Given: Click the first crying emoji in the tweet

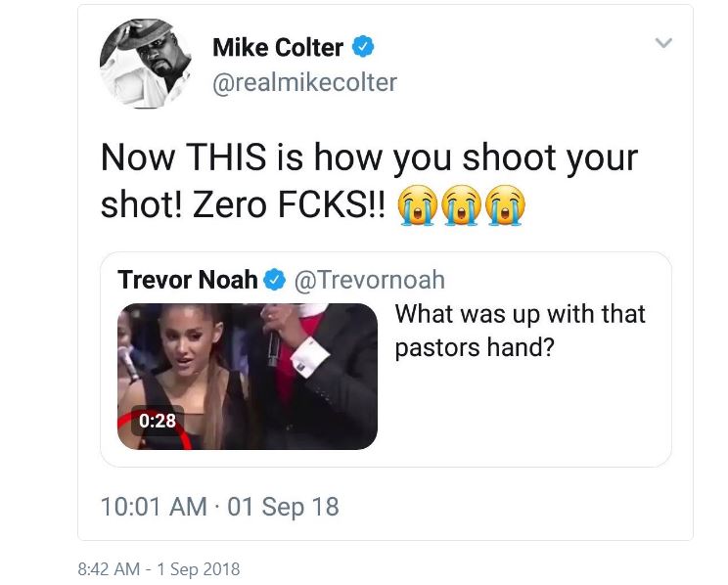Looking at the screenshot, I should 418,202.
